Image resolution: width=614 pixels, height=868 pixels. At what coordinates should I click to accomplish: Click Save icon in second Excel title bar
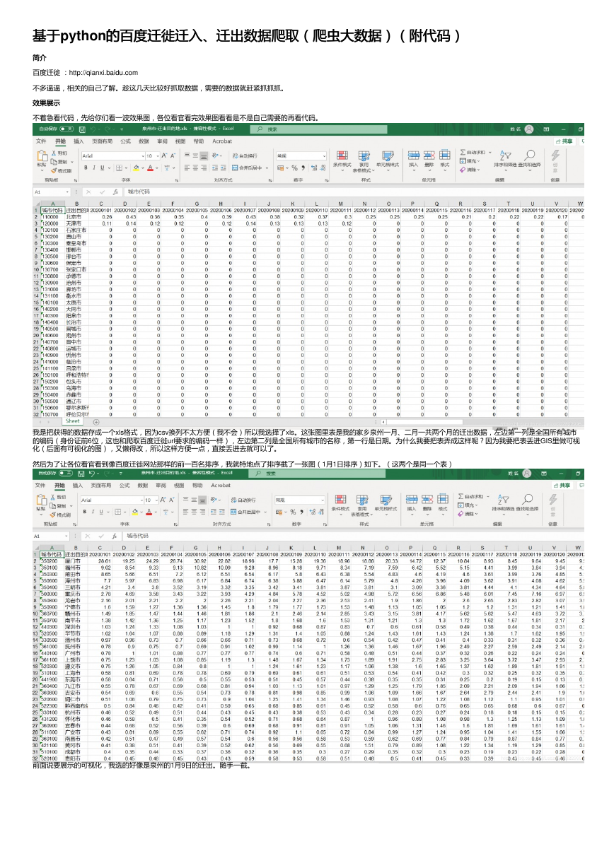[x=82, y=473]
